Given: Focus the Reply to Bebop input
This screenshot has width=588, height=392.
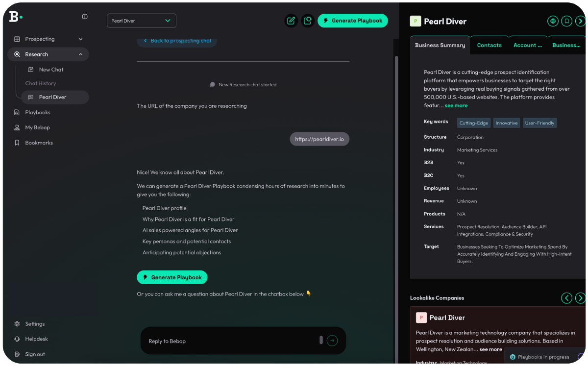Looking at the screenshot, I should click(230, 341).
